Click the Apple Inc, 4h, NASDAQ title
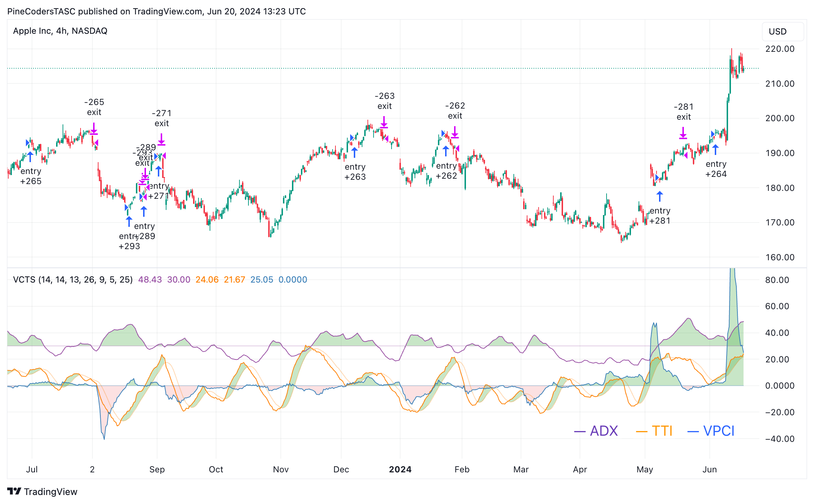The height and width of the screenshot is (504, 814). click(60, 31)
